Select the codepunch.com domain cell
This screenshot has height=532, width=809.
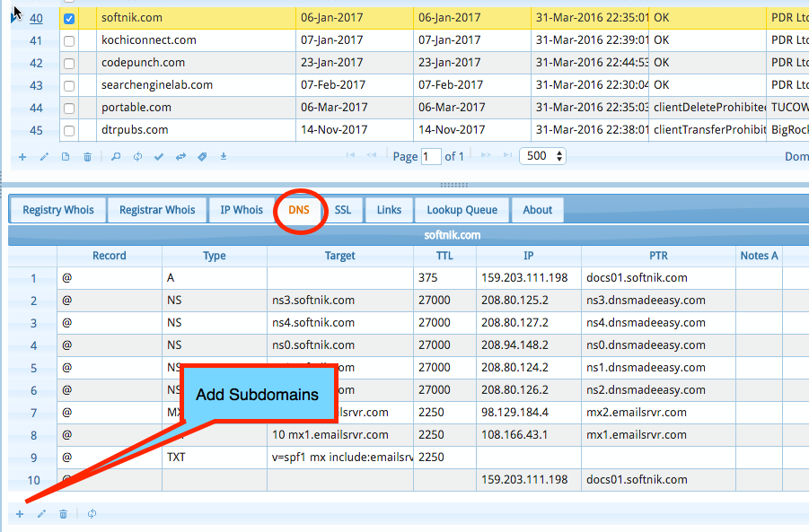(196, 63)
